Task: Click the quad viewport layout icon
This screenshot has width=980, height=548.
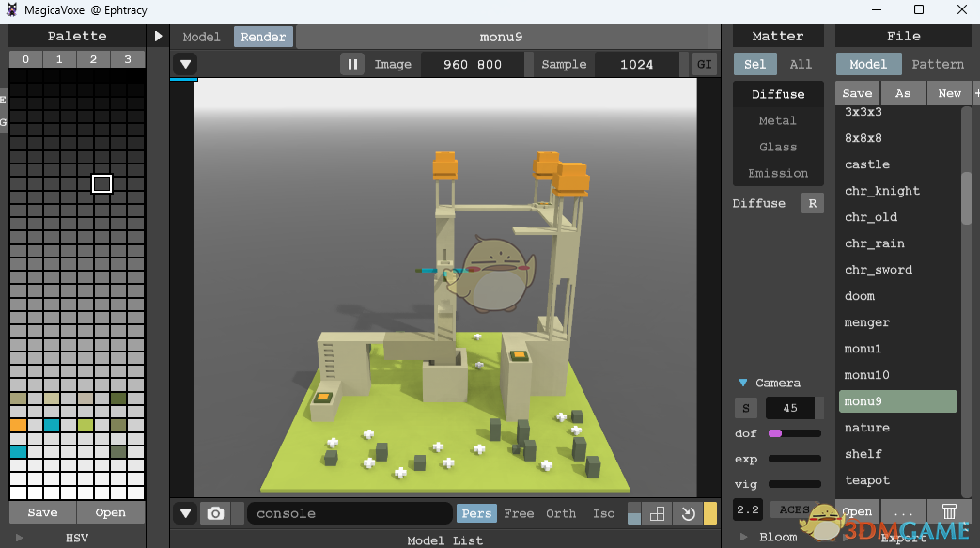Action: point(657,513)
